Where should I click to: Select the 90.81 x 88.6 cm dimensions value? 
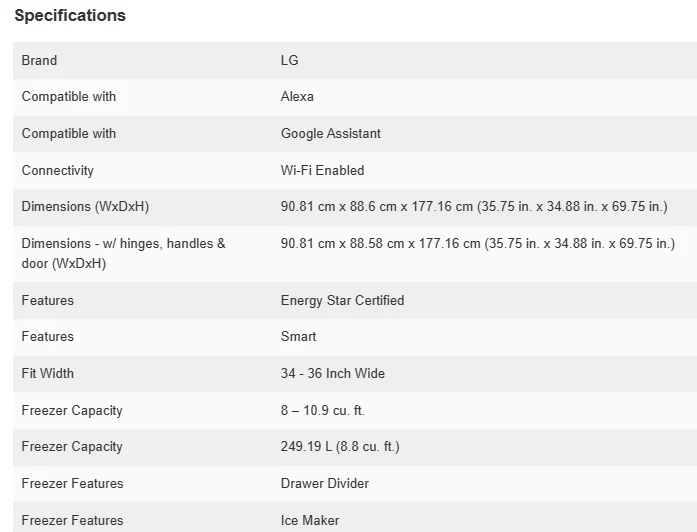(474, 207)
